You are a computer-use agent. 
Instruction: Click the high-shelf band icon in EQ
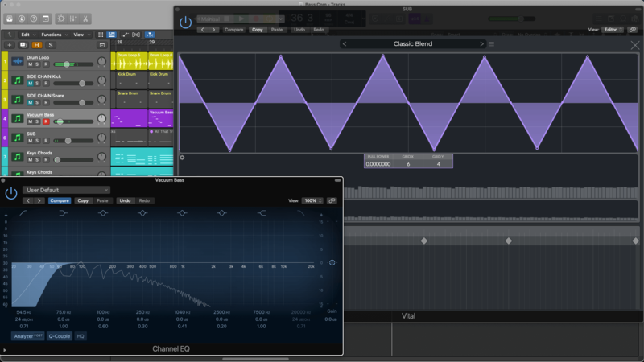[x=262, y=213]
